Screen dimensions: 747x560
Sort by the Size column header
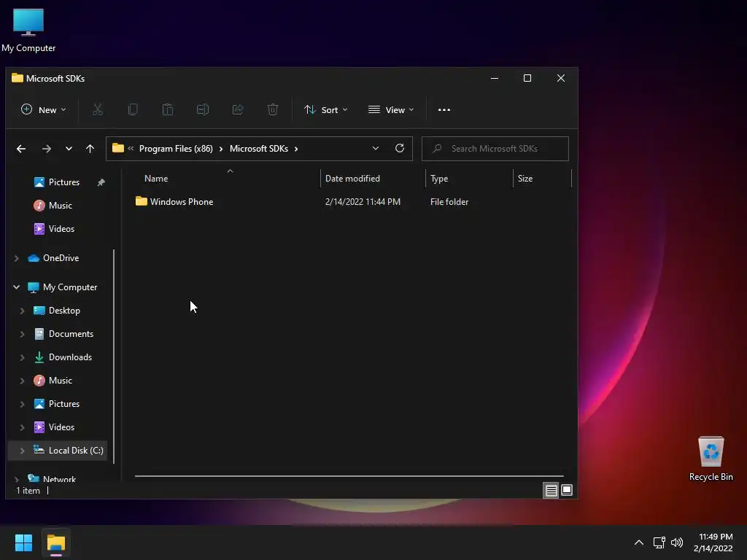525,179
